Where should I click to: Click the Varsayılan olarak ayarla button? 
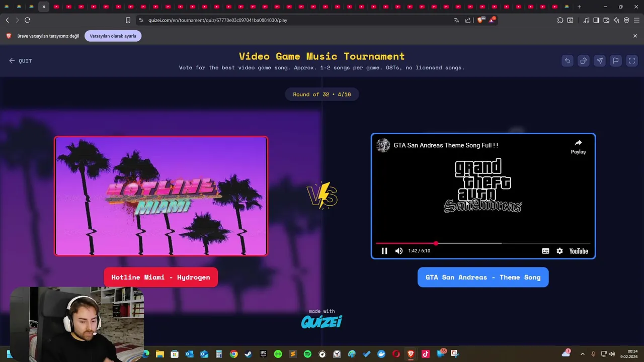(x=113, y=36)
